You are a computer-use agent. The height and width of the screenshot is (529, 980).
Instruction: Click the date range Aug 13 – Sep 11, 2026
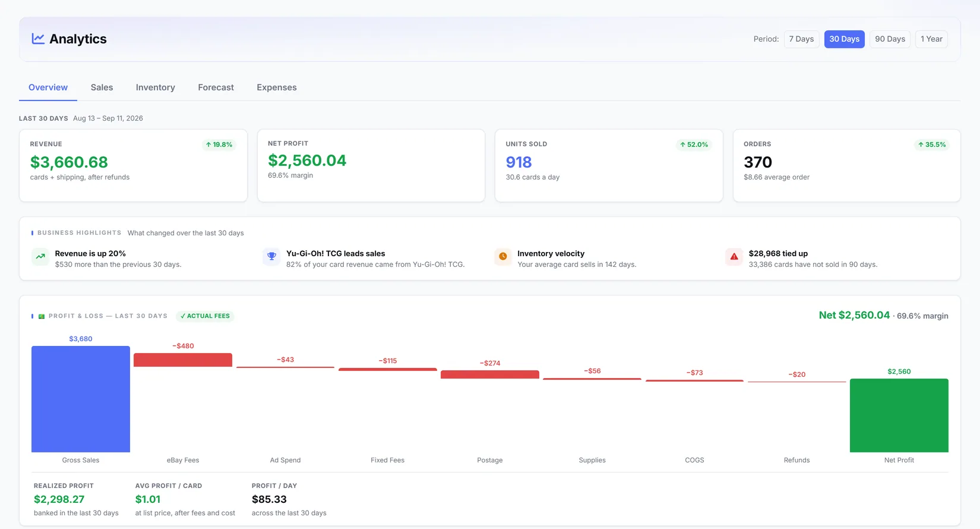(x=108, y=118)
